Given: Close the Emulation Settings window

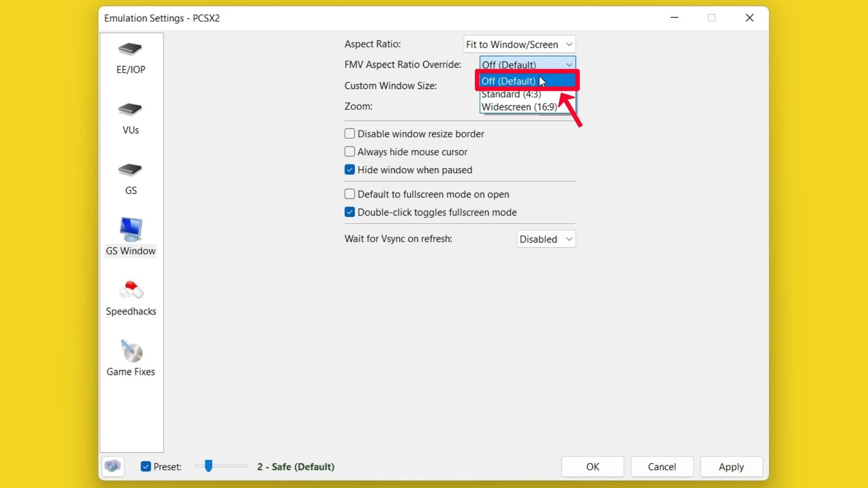Looking at the screenshot, I should click(750, 18).
